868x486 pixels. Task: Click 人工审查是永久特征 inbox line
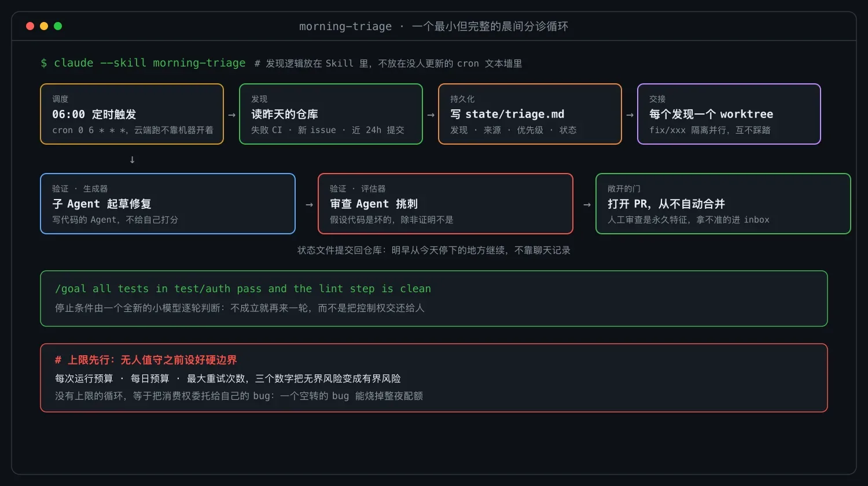coord(689,220)
